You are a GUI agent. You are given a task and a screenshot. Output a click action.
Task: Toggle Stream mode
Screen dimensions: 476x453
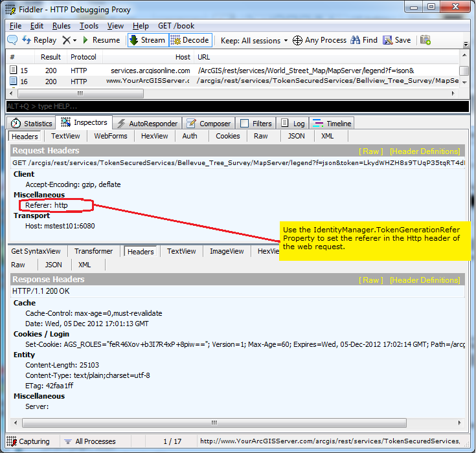[x=148, y=40]
